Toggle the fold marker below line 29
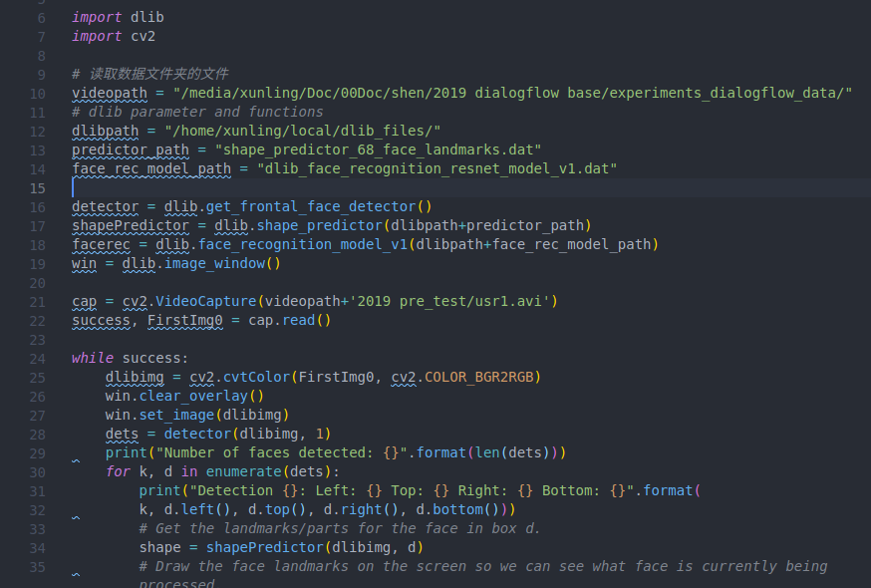 coord(76,460)
